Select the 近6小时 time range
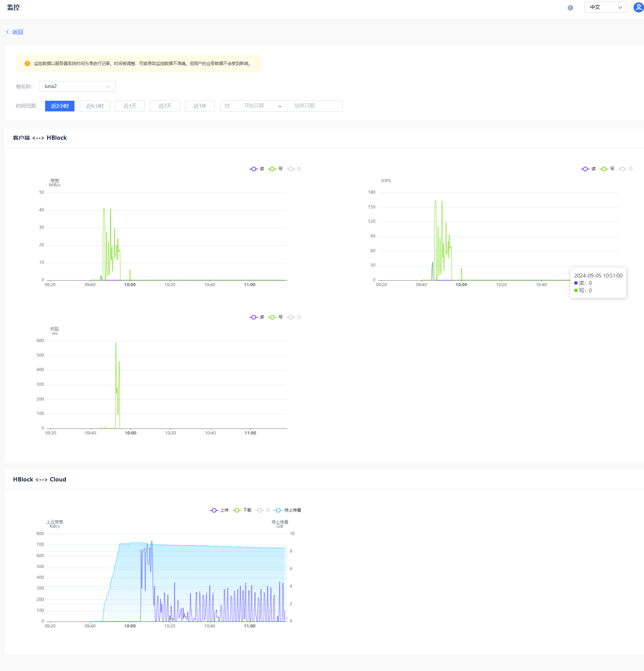 (x=95, y=106)
